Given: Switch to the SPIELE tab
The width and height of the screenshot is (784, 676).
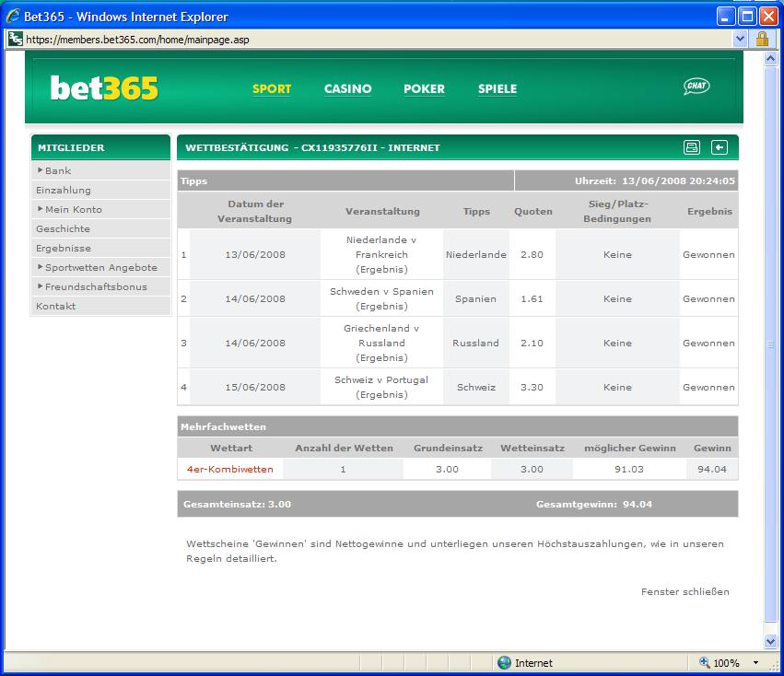Looking at the screenshot, I should [x=497, y=89].
